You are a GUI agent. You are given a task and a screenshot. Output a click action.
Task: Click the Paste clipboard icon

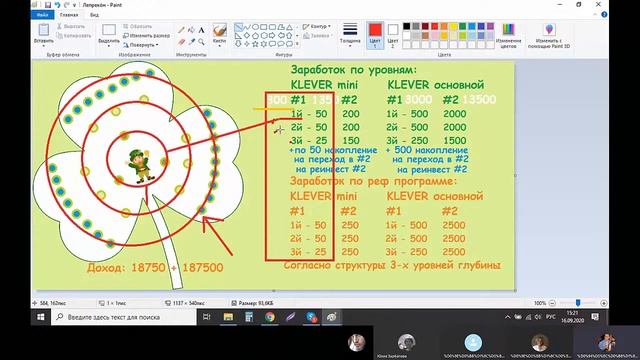pos(44,30)
